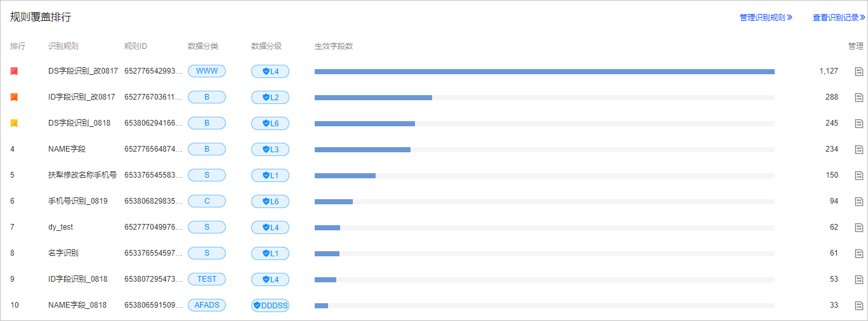Click the manage icon for ID字段识别_改0817 row
Screen dimensions: 868x321
coord(859,97)
